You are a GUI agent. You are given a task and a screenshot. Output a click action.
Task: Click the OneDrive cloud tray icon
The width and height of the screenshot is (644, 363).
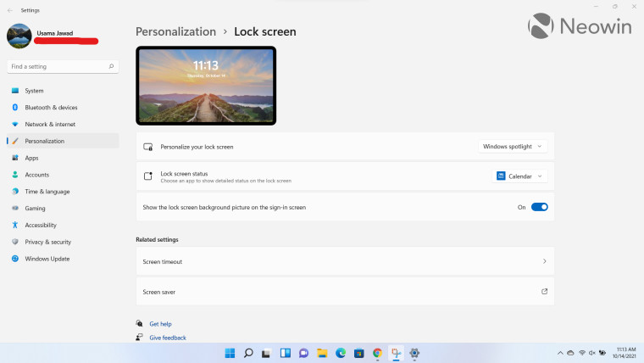(x=570, y=353)
